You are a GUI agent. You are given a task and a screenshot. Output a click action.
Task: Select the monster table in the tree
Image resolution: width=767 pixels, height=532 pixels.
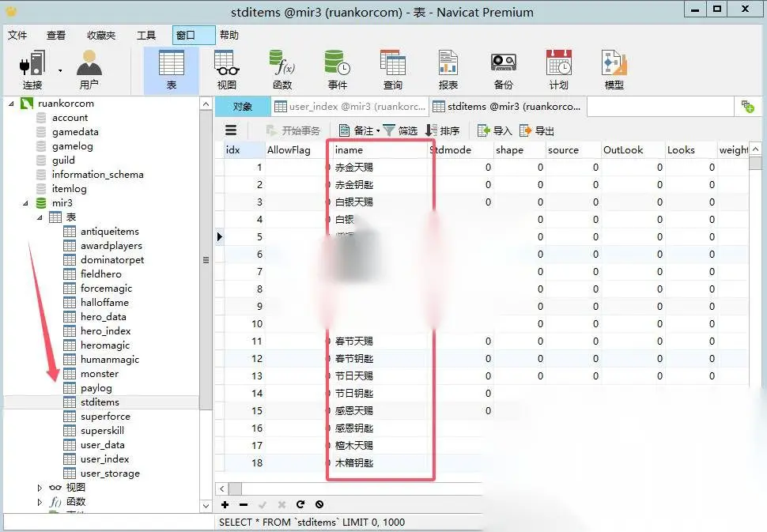(100, 374)
